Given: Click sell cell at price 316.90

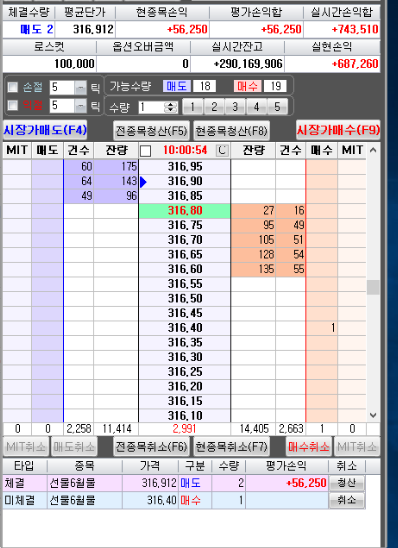Looking at the screenshot, I should tap(47, 181).
